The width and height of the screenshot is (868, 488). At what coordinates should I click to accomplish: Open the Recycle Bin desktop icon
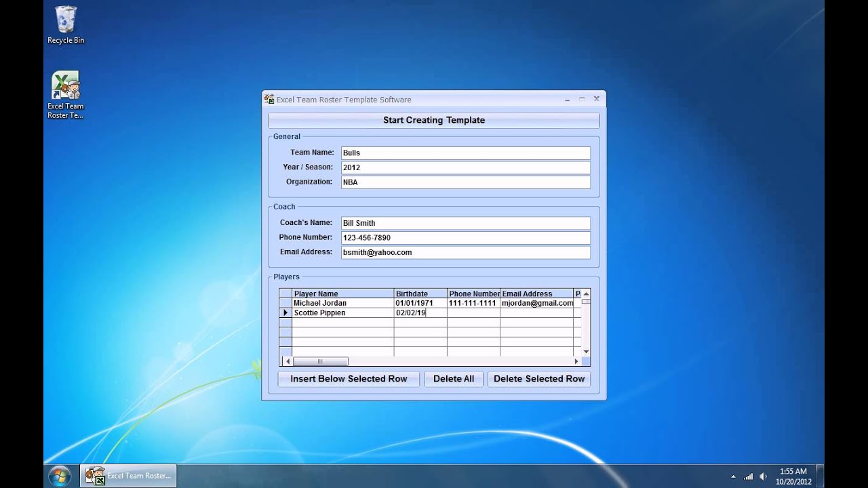point(66,24)
